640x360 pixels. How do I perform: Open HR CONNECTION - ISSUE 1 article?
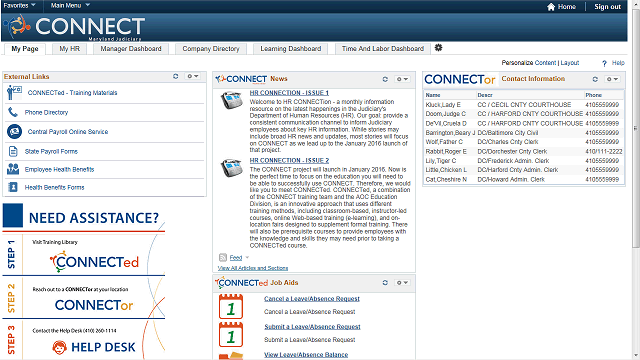(x=289, y=93)
